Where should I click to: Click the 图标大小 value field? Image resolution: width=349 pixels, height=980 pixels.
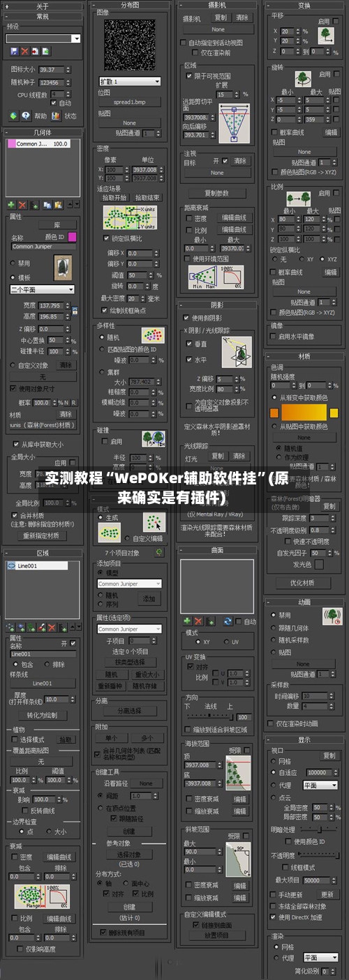52,70
